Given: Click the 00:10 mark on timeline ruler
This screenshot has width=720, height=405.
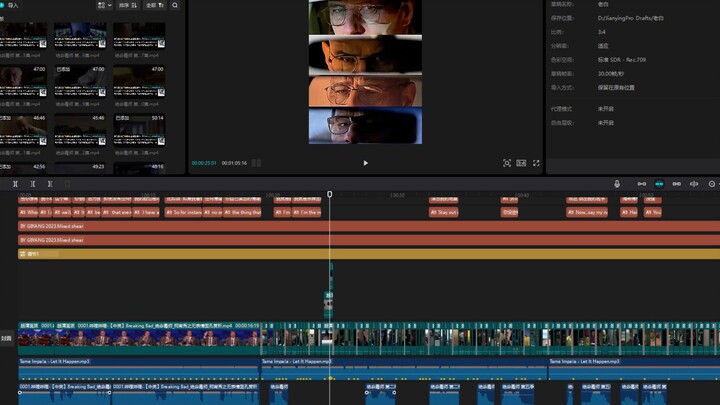Looking at the screenshot, I should [x=148, y=195].
